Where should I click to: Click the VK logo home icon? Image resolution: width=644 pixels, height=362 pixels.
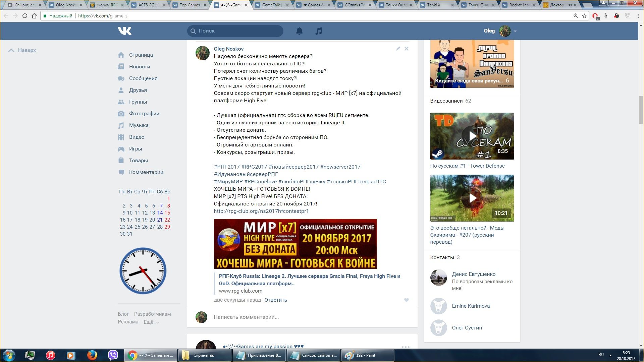coord(124,31)
